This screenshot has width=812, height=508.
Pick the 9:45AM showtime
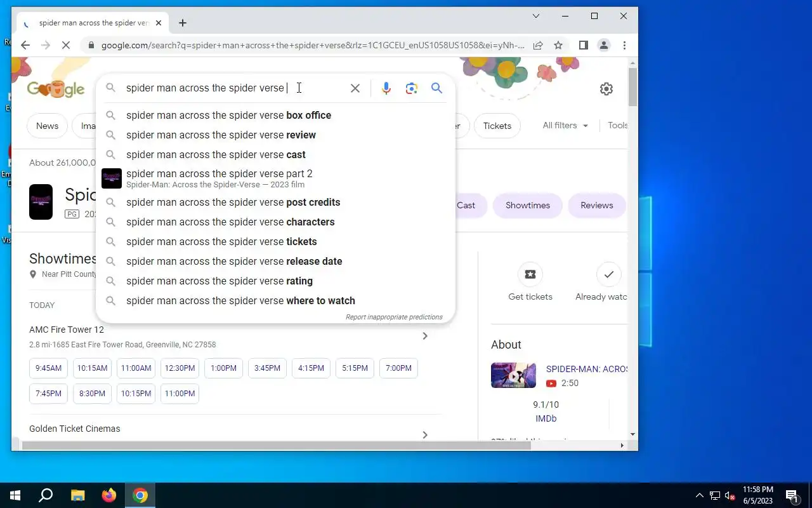tap(48, 368)
